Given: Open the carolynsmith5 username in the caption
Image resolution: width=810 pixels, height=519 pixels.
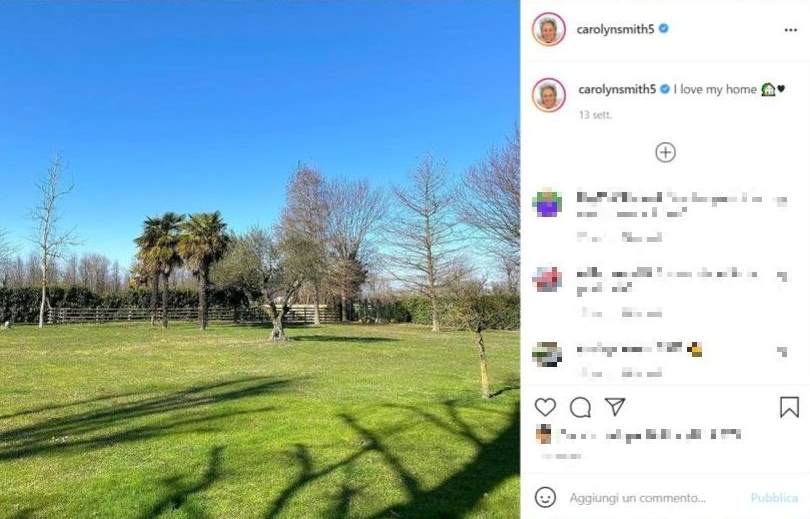Looking at the screenshot, I should point(617,89).
